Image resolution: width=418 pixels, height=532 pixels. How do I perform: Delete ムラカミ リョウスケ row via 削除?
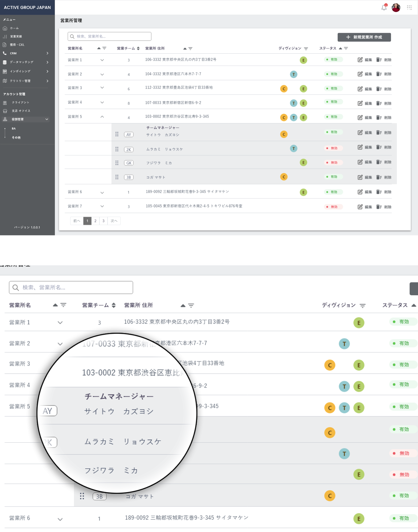(384, 147)
